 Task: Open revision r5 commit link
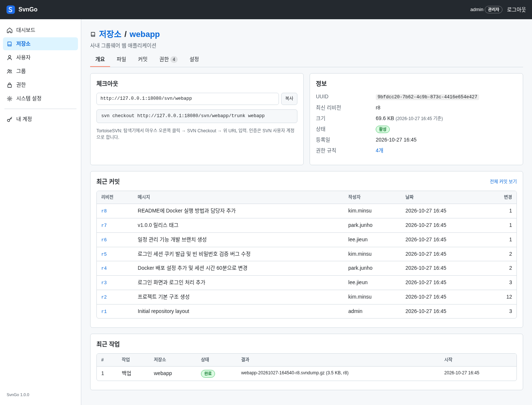[x=104, y=254]
